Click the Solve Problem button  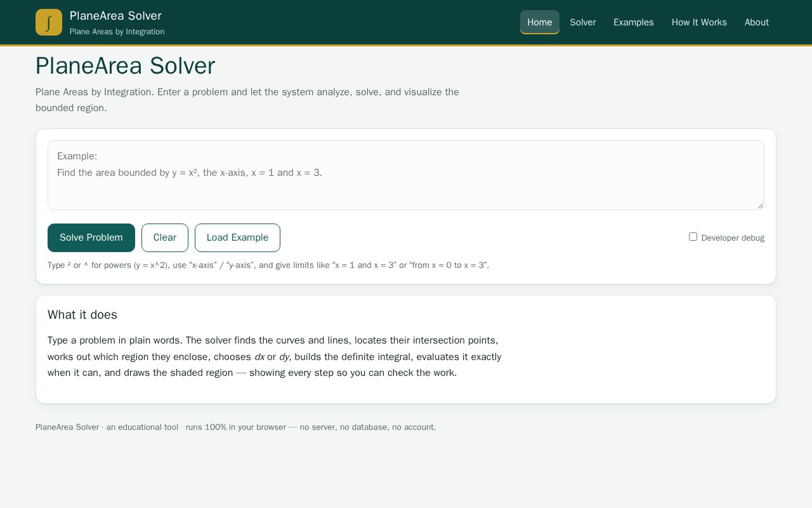(x=91, y=237)
